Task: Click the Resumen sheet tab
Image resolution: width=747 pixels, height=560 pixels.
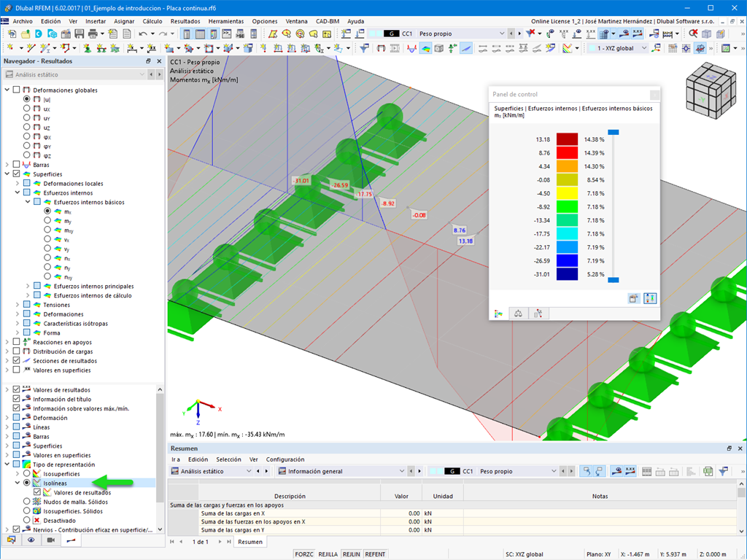Action: coord(250,542)
